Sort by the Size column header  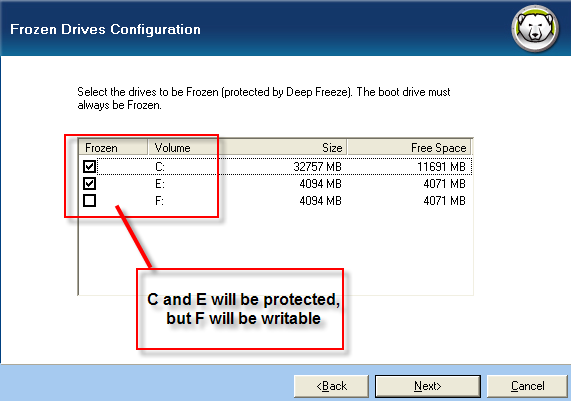click(x=282, y=148)
